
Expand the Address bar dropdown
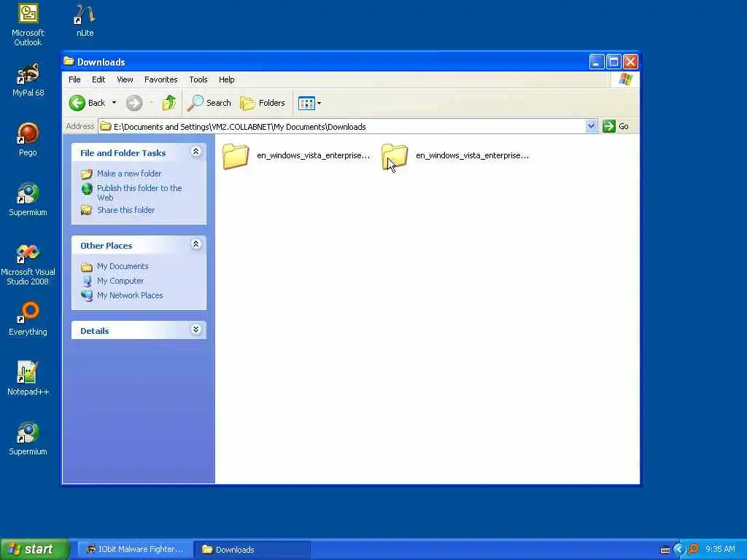591,127
